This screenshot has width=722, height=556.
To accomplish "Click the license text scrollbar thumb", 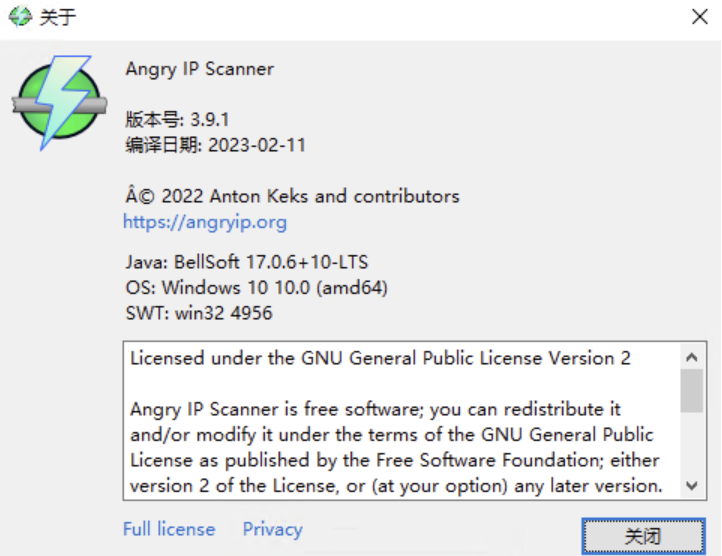I will (x=691, y=390).
